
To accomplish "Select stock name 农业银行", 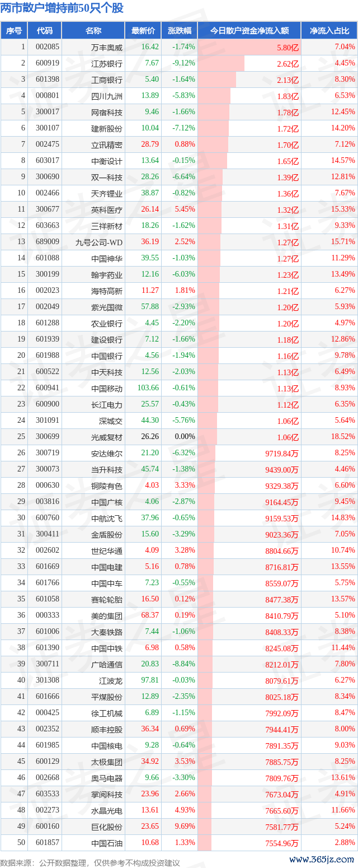I will pyautogui.click(x=106, y=323).
